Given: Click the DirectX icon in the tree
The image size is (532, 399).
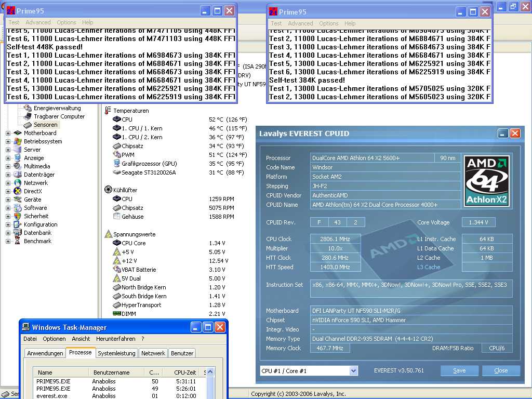Looking at the screenshot, I should (18, 191).
